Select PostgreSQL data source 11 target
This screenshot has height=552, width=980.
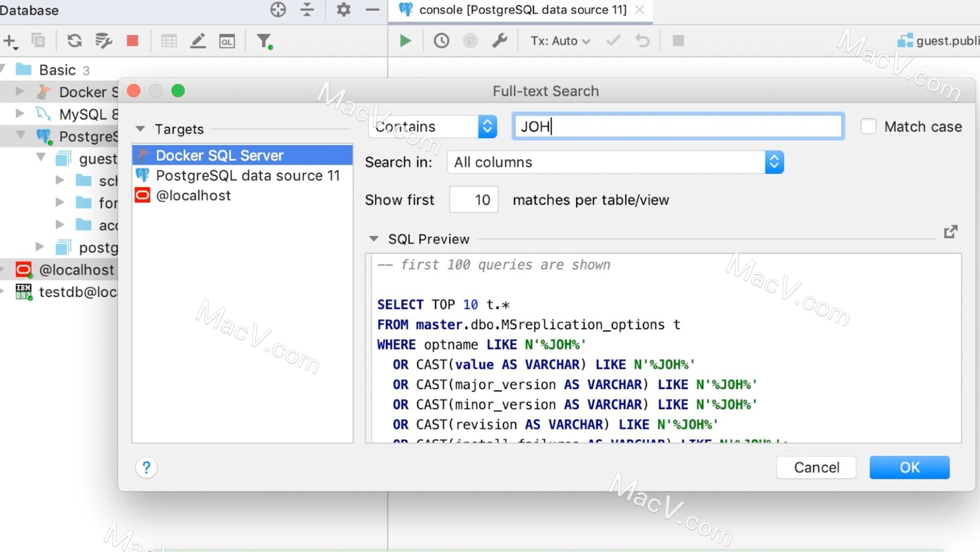tap(242, 175)
